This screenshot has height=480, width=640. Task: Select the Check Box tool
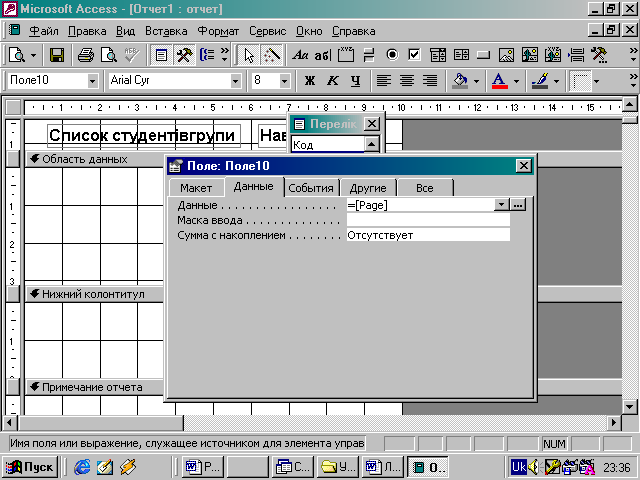(415, 55)
